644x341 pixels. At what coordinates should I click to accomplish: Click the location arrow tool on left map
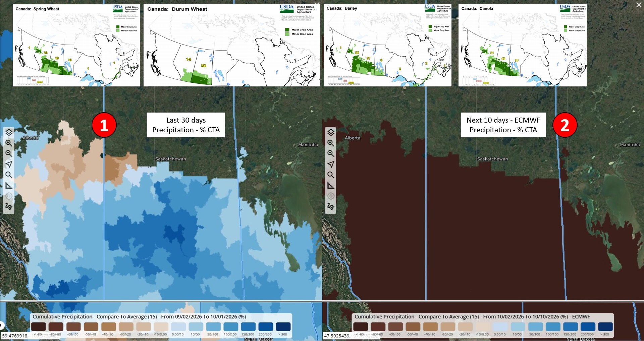[9, 164]
